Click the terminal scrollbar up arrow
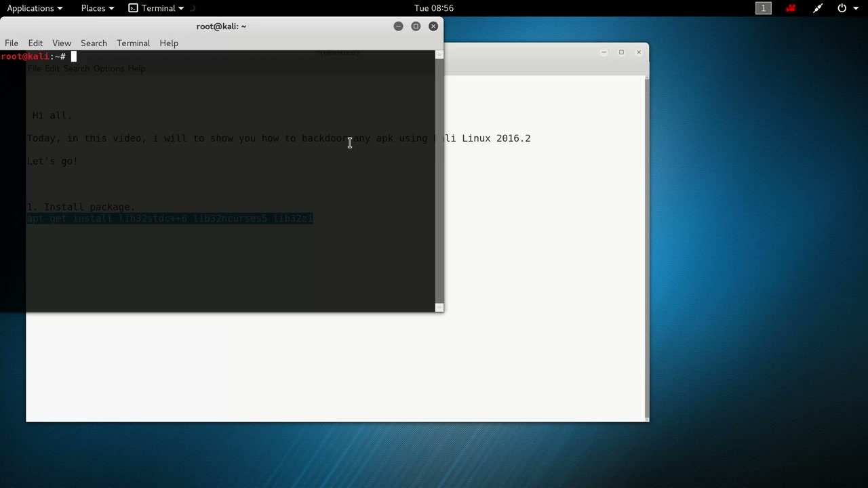Screen dimensions: 868x488 [x=439, y=54]
